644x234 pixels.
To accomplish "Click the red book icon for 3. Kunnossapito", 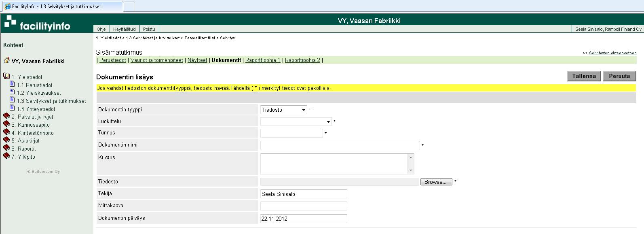I will (6, 124).
